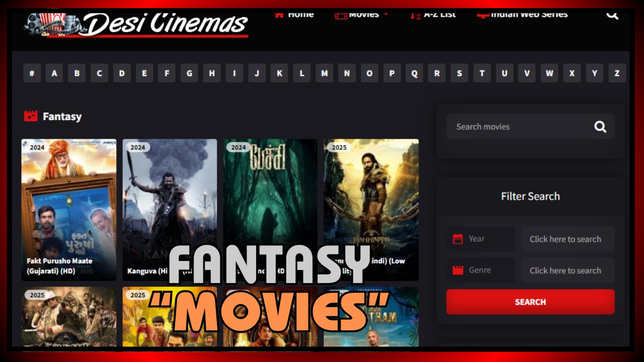This screenshot has height=362, width=644.
Task: Click the calendar icon beside Year
Action: (457, 239)
